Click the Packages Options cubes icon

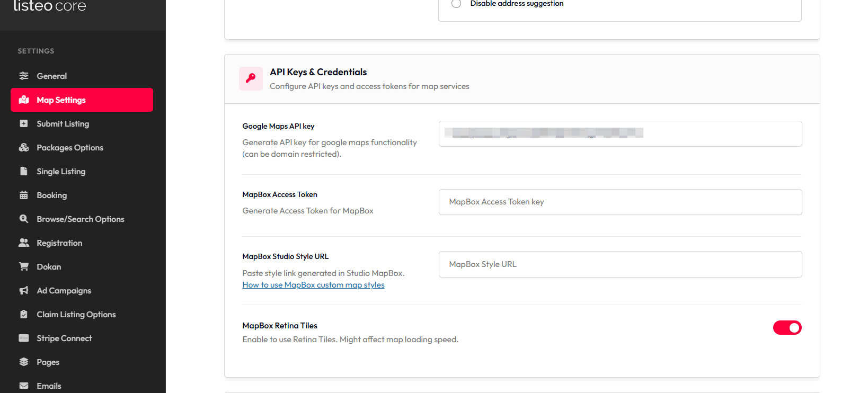tap(24, 147)
